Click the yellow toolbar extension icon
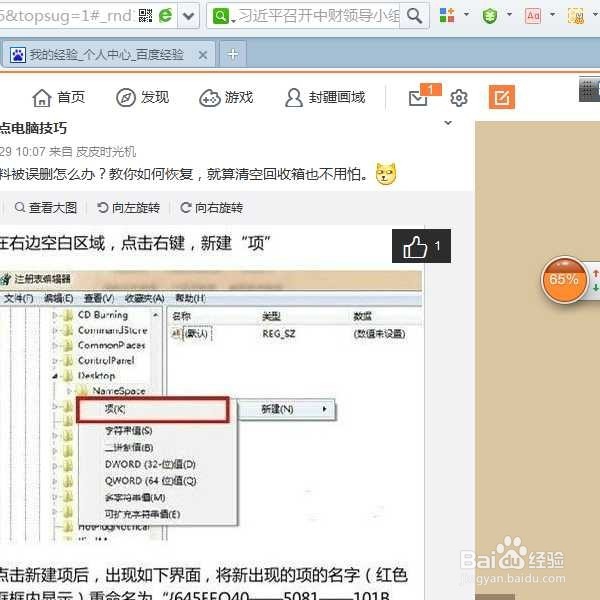Viewport: 600px width, 600px height. [x=576, y=16]
